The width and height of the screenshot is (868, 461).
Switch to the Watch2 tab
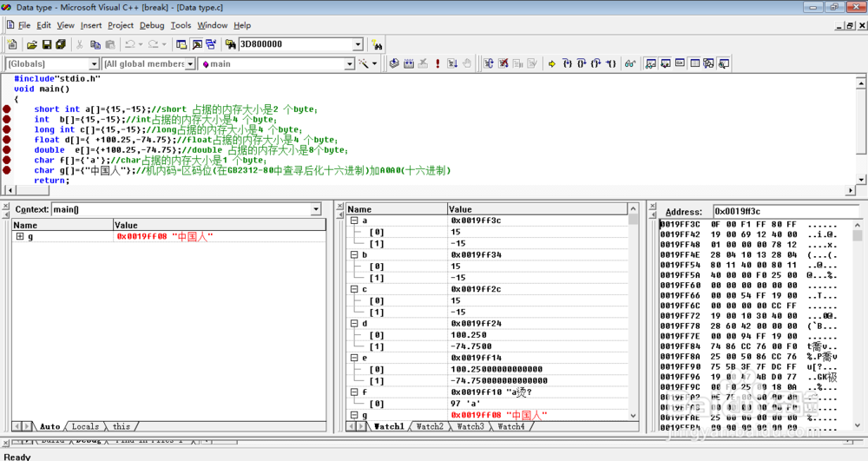tap(431, 426)
